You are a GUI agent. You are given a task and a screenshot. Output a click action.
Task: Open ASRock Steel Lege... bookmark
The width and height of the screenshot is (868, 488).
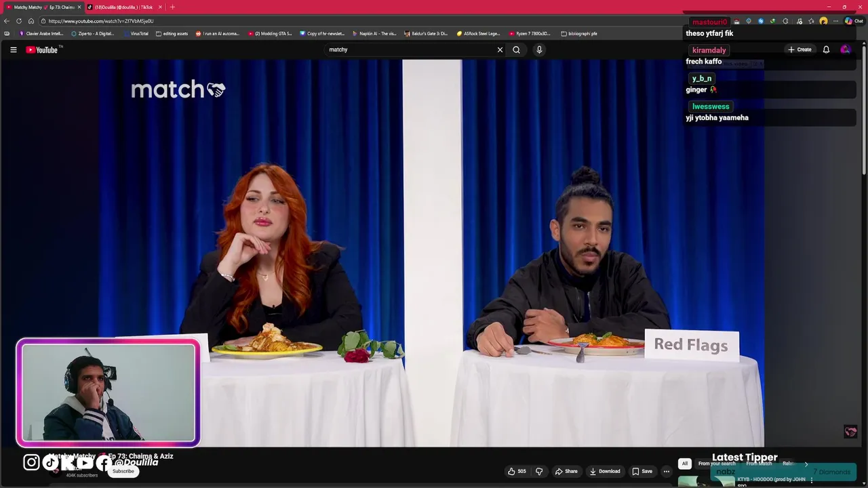[x=478, y=33]
